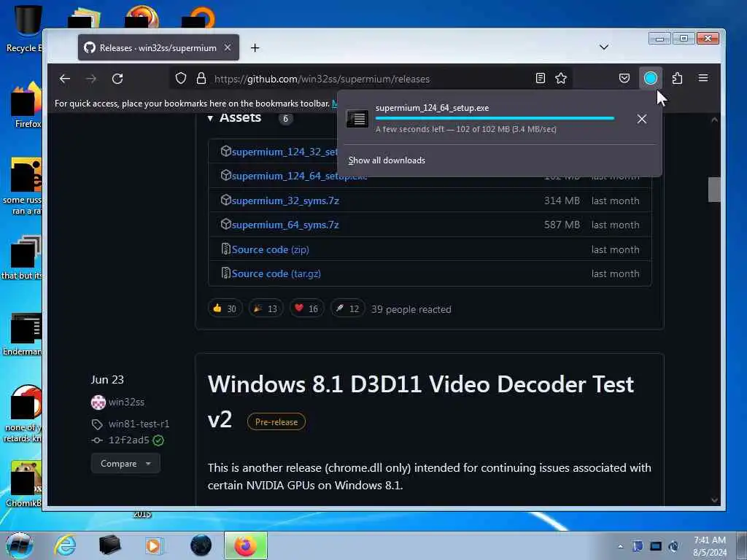Click Firefox taskbar button
The height and width of the screenshot is (560, 747).
(246, 545)
